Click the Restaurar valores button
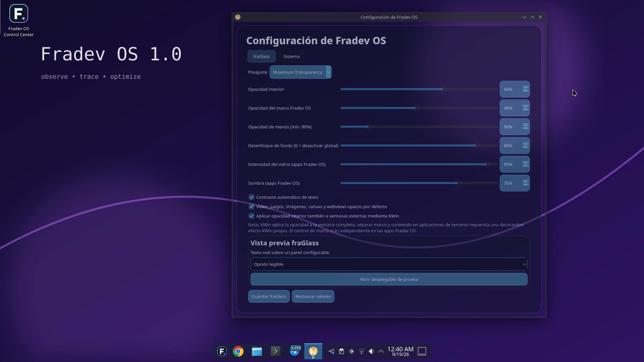Image resolution: width=644 pixels, height=362 pixels. 313,296
